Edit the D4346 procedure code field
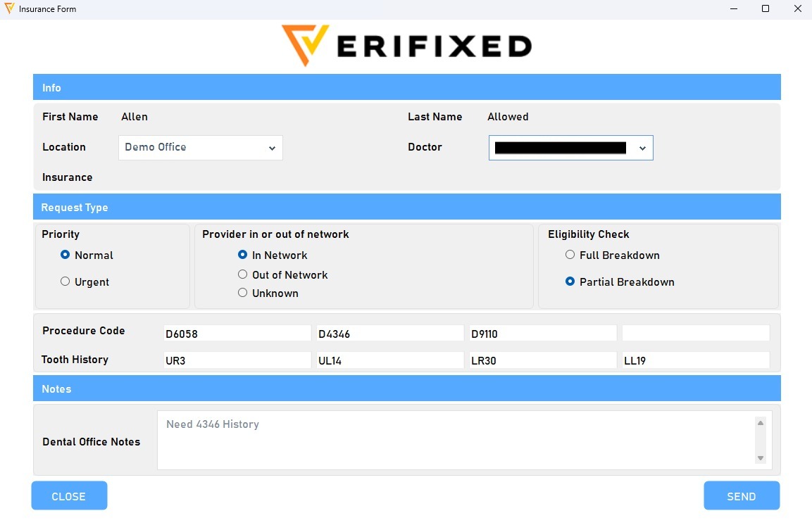The image size is (812, 525). pos(389,334)
